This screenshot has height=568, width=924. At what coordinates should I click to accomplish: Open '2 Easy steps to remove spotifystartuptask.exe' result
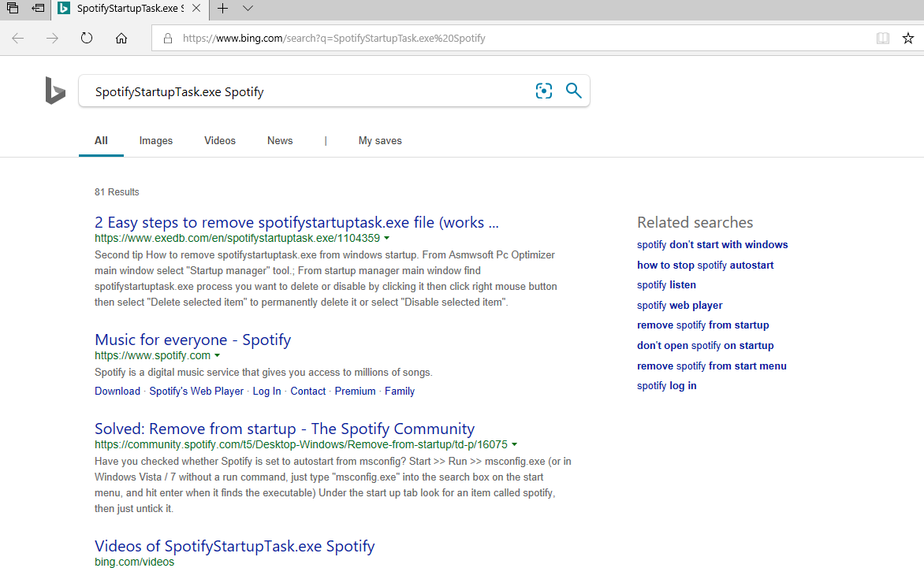point(296,222)
